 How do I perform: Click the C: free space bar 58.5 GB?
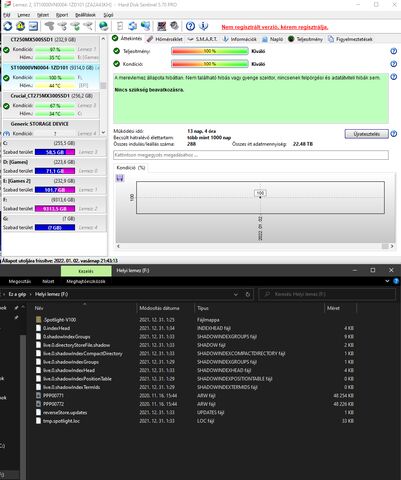(55, 152)
